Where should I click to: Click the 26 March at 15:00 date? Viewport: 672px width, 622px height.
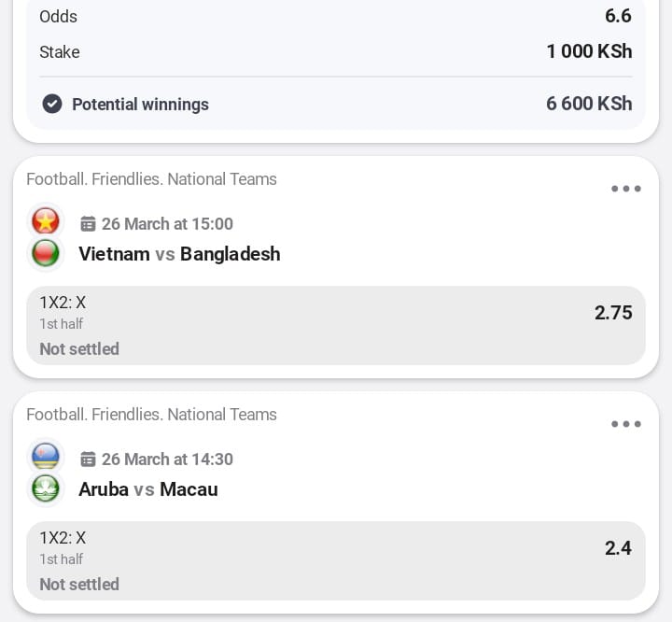(167, 224)
